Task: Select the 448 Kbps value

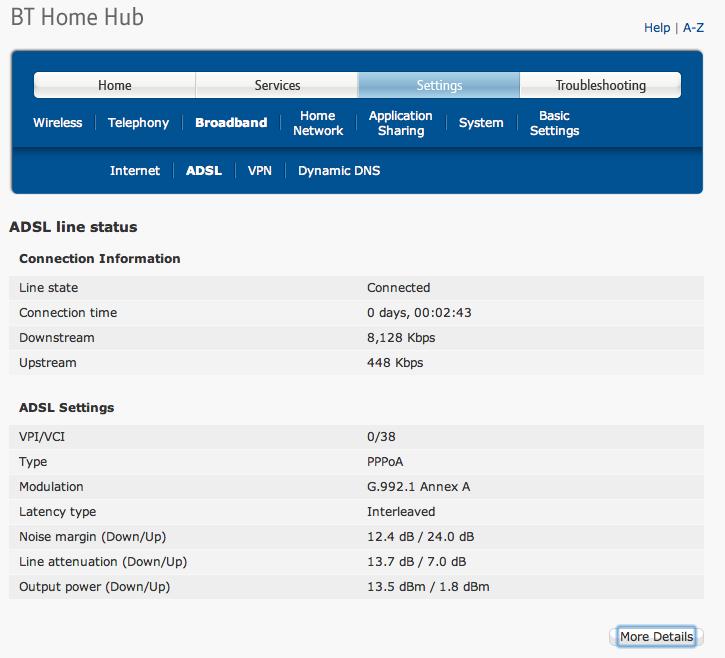Action: pyautogui.click(x=395, y=363)
